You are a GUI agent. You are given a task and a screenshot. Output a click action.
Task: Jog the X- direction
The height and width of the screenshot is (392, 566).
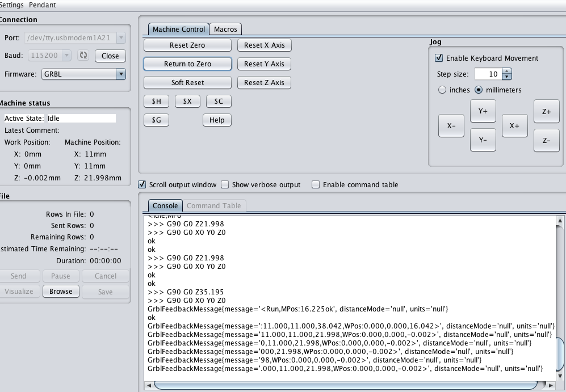451,125
